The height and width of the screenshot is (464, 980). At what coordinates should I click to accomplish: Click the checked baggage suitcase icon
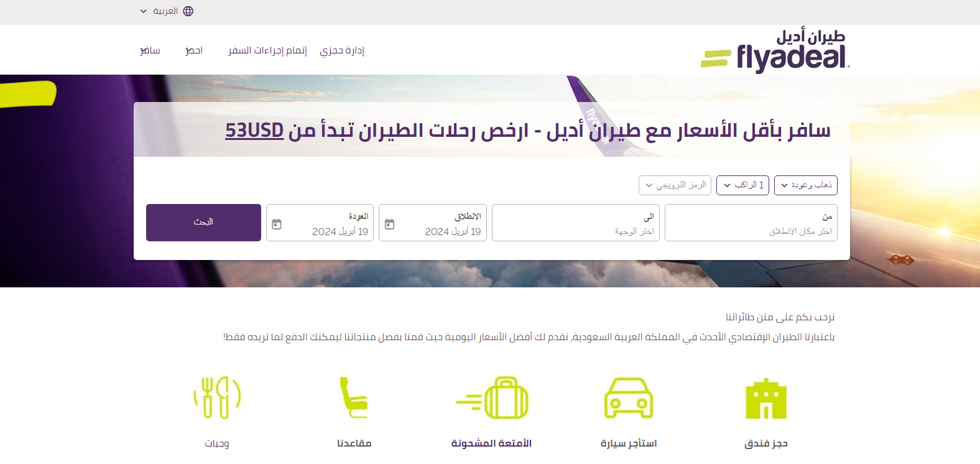click(x=492, y=399)
